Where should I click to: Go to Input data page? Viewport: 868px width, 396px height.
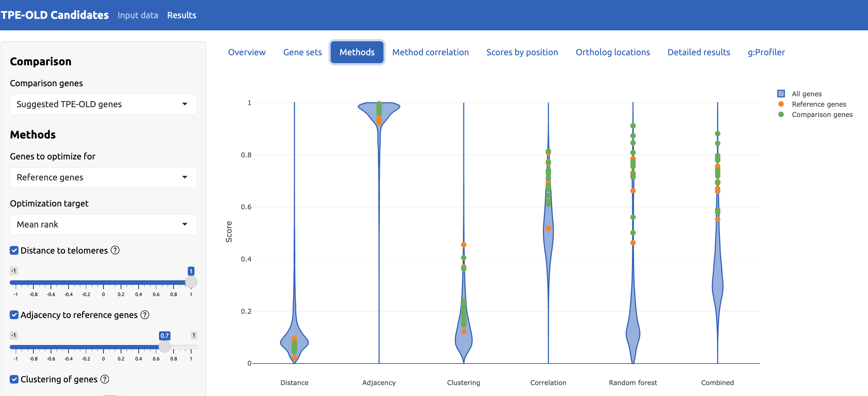pyautogui.click(x=138, y=15)
